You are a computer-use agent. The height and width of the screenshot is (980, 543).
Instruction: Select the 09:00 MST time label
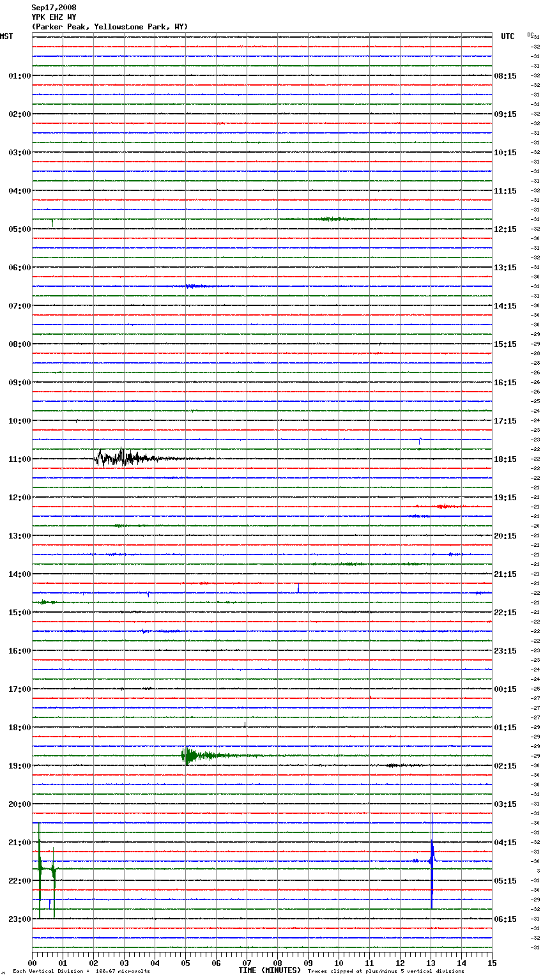(x=20, y=383)
